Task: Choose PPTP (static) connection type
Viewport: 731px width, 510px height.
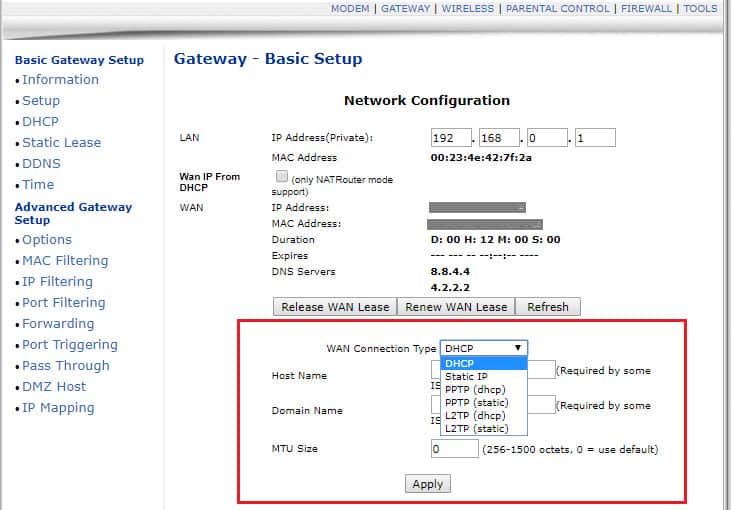Action: tap(483, 402)
